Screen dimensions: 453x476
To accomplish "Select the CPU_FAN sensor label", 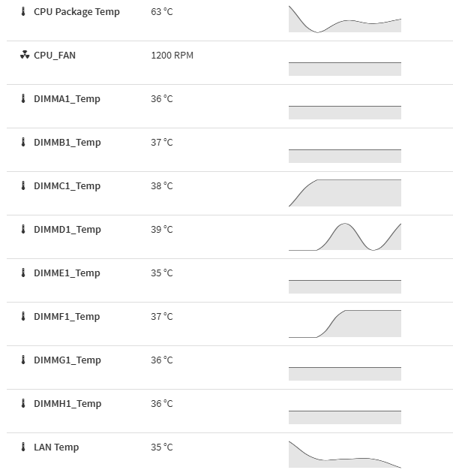I will pos(55,56).
